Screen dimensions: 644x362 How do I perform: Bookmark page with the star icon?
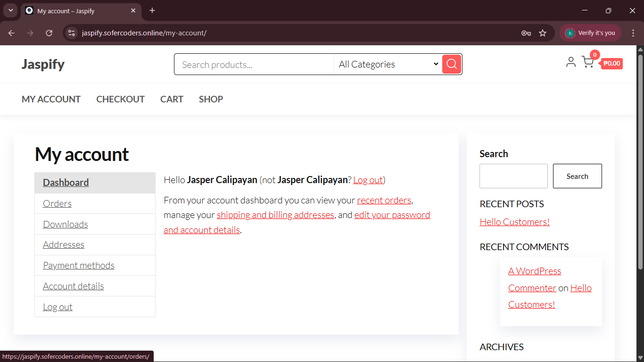pyautogui.click(x=543, y=33)
